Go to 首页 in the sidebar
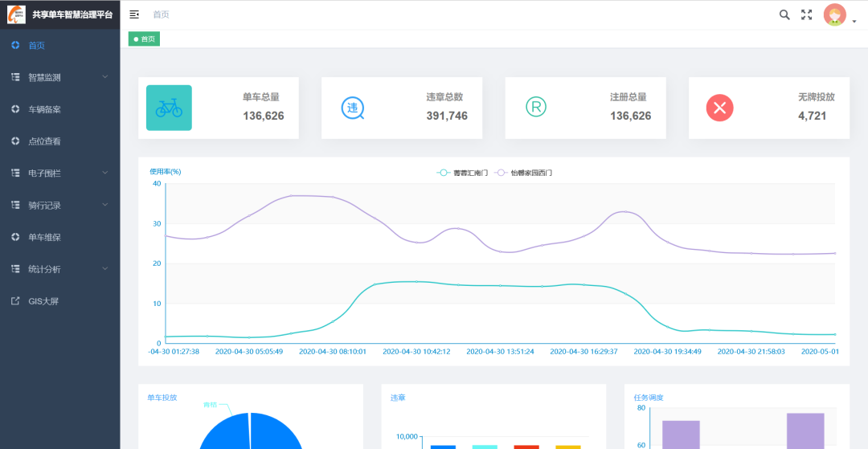The width and height of the screenshot is (868, 449). click(59, 45)
